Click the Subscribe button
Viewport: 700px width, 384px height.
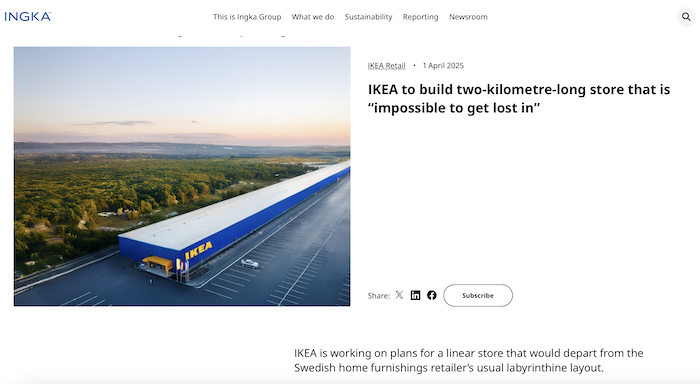tap(478, 295)
